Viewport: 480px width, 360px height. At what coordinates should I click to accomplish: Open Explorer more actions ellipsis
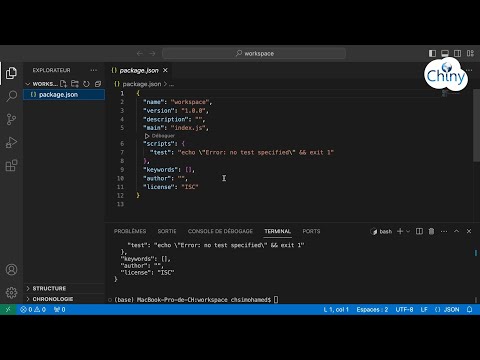(94, 70)
